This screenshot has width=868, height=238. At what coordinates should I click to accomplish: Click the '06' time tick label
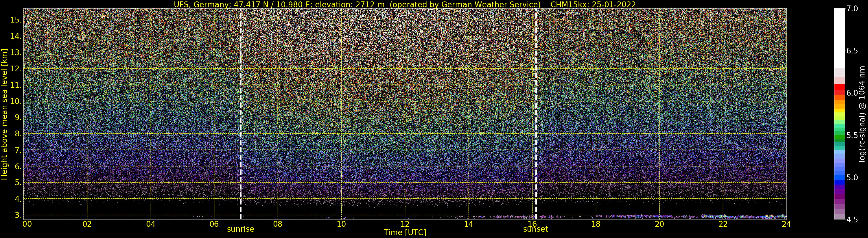[214, 224]
